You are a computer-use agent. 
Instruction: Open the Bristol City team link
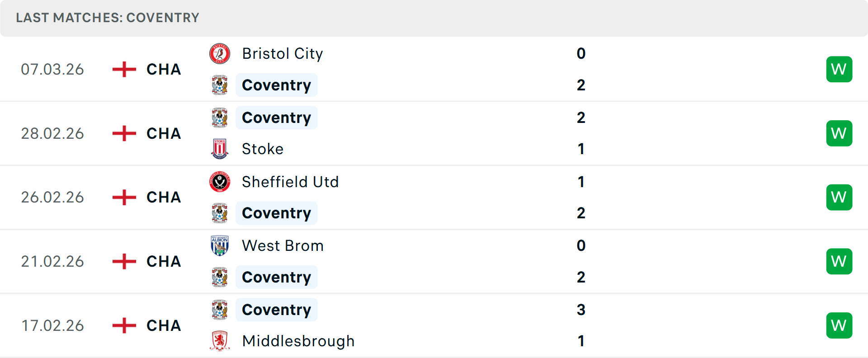click(283, 54)
